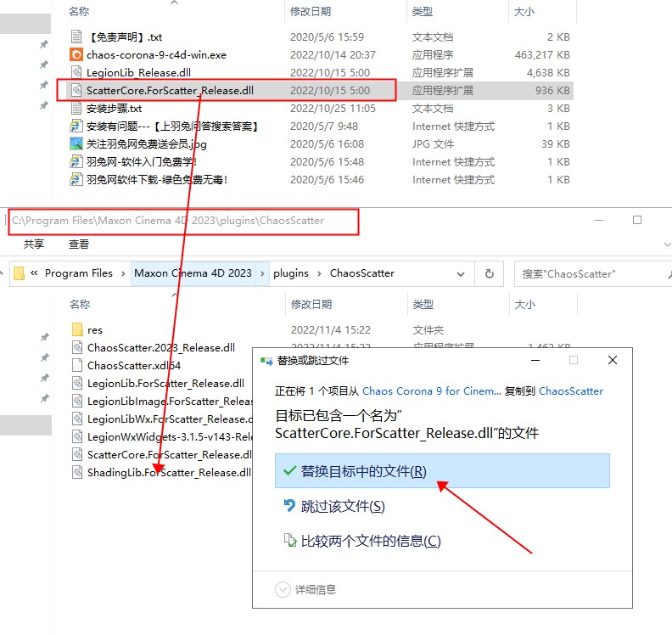Image resolution: width=672 pixels, height=635 pixels.
Task: Click the LegionLibImage.ForScatter file icon
Action: [77, 401]
